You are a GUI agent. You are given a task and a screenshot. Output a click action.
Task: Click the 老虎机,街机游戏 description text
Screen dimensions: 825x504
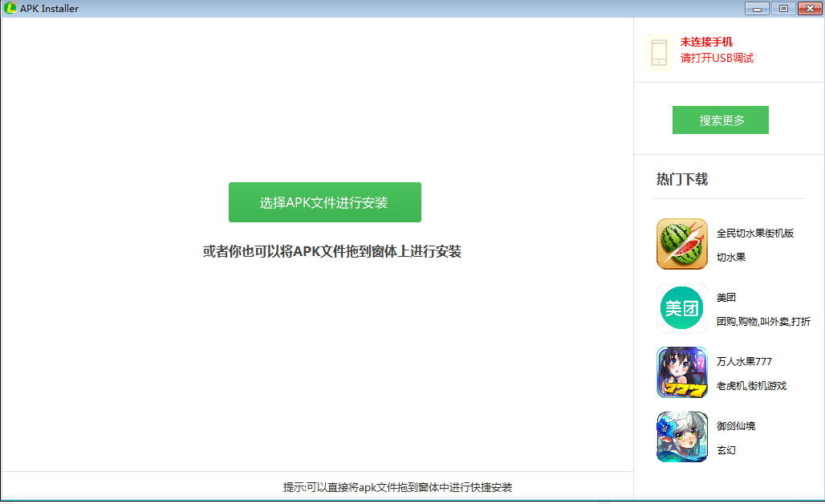[x=751, y=386]
